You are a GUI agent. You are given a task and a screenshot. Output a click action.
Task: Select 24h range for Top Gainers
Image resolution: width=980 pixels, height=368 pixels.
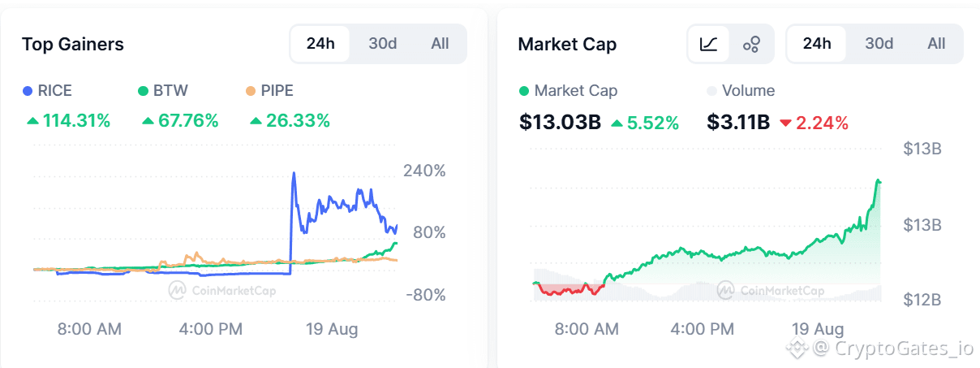coord(320,43)
